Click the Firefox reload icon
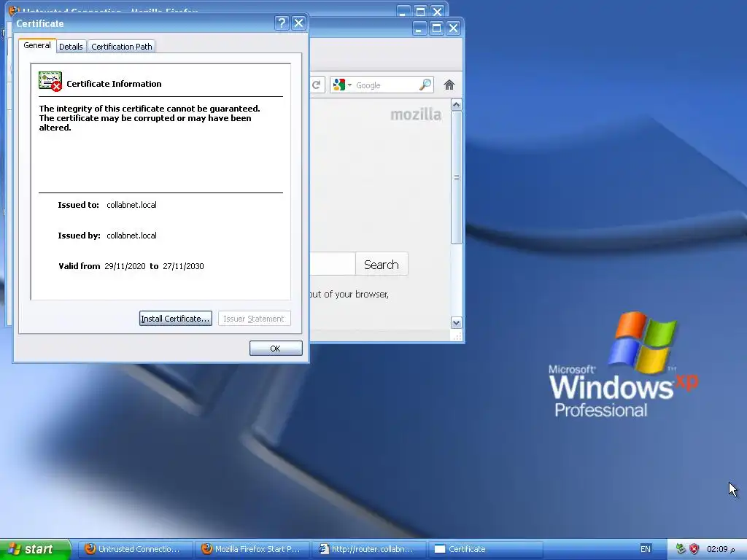Screen dimensions: 747x560 click(317, 85)
